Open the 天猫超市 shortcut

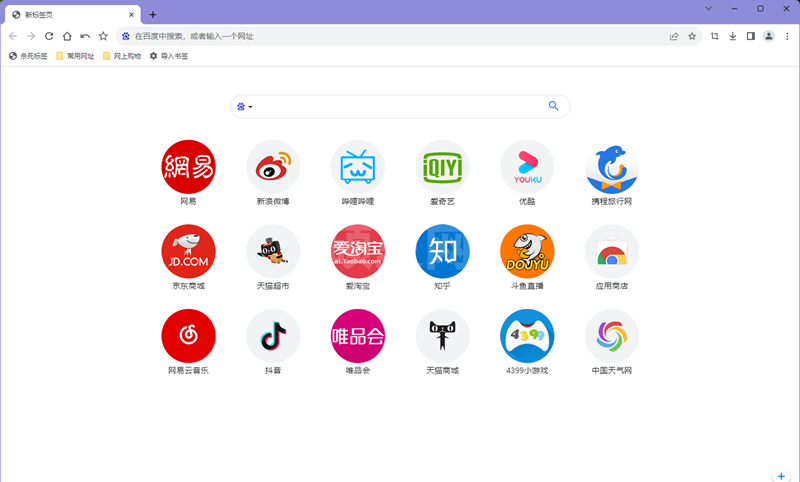click(x=273, y=251)
